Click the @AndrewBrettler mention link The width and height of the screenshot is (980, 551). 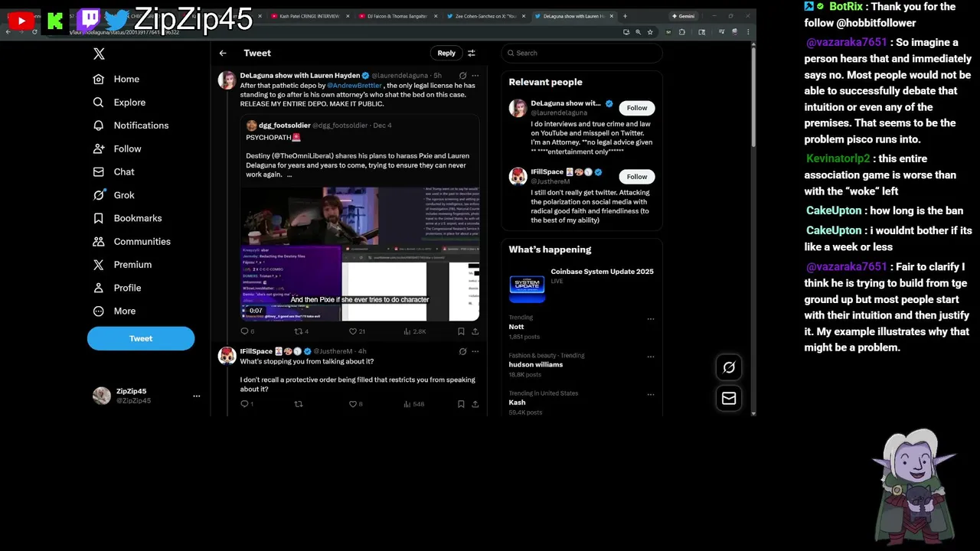point(354,86)
